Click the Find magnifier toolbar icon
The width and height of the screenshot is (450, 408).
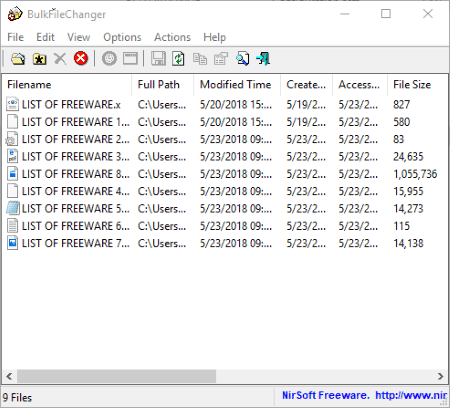pos(242,59)
